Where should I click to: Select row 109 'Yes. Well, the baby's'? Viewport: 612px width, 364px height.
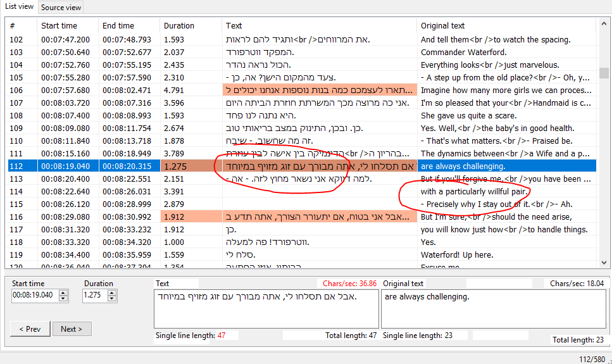[x=302, y=128]
